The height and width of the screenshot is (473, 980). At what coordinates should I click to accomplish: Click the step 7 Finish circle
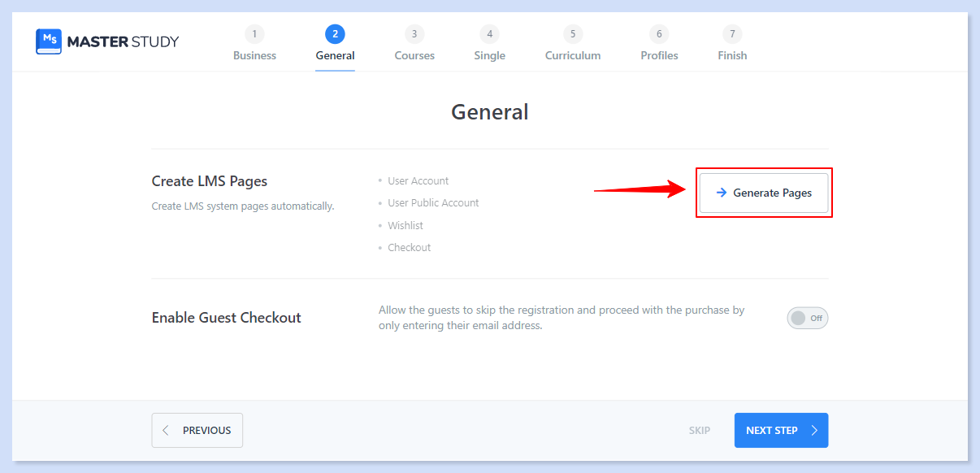732,34
